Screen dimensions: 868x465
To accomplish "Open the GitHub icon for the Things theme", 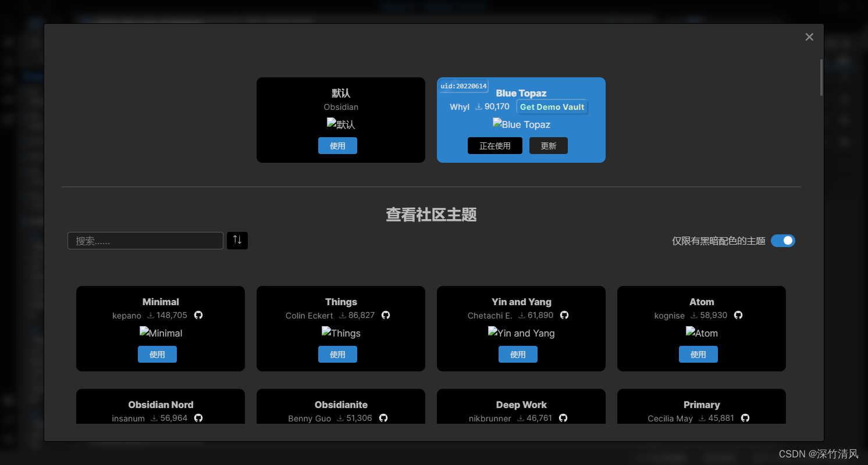I will pyautogui.click(x=386, y=314).
